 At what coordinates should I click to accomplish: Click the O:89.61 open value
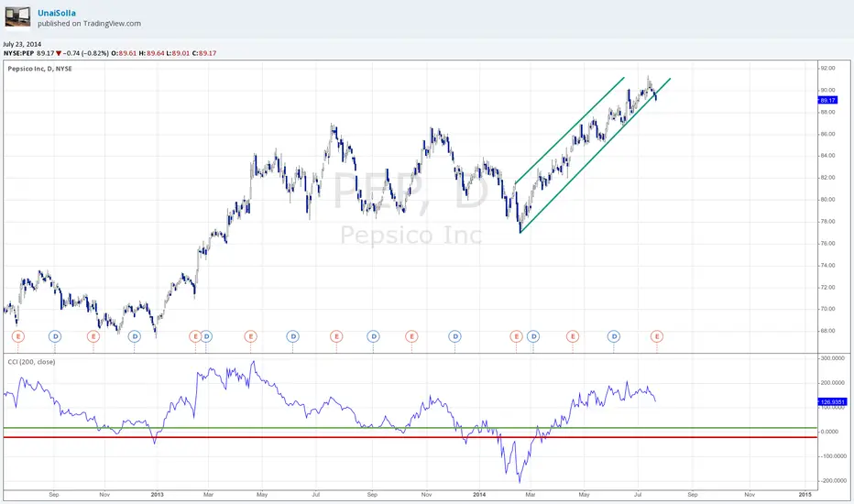point(124,53)
